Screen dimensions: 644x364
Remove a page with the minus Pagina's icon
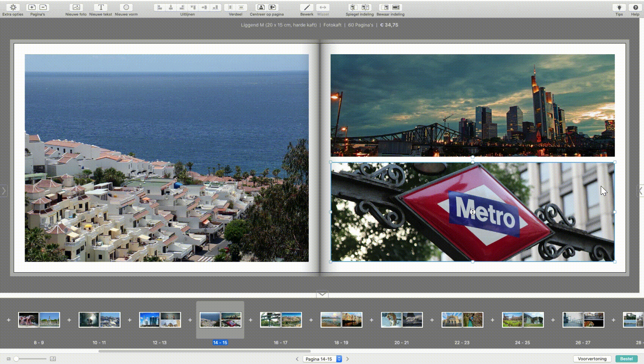click(x=43, y=7)
